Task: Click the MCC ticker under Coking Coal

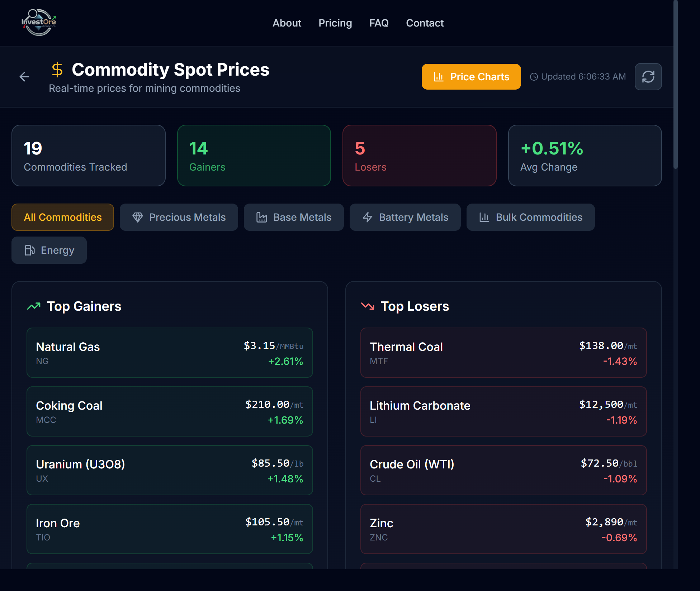Action: click(46, 420)
